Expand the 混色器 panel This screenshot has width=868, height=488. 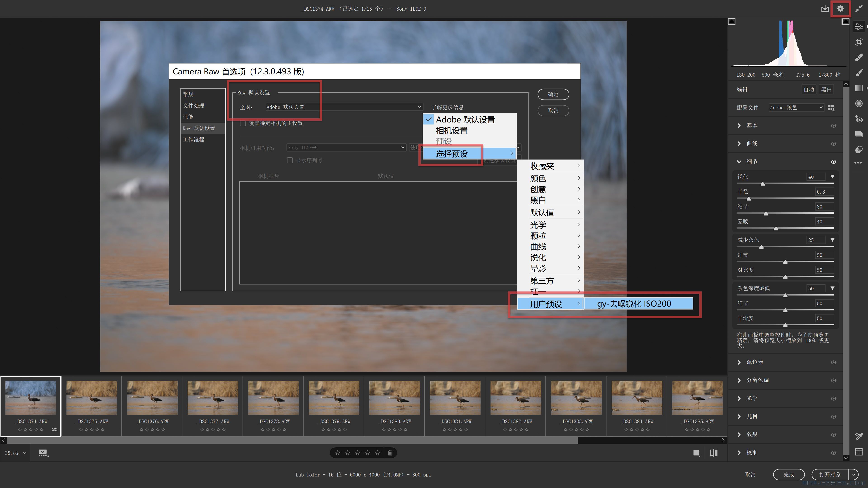[739, 362]
